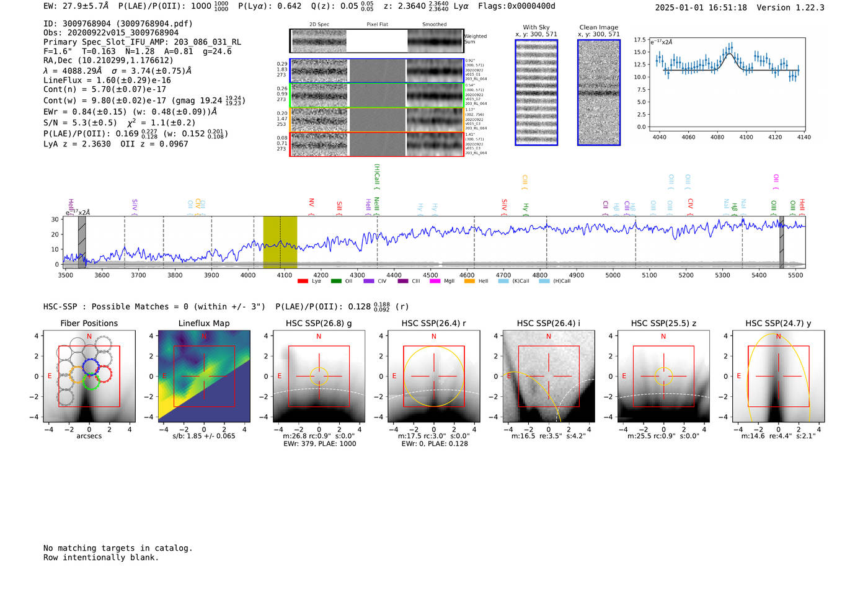Open the HSC SSP(26.4) r cutout
The width and height of the screenshot is (868, 591).
coord(434,376)
